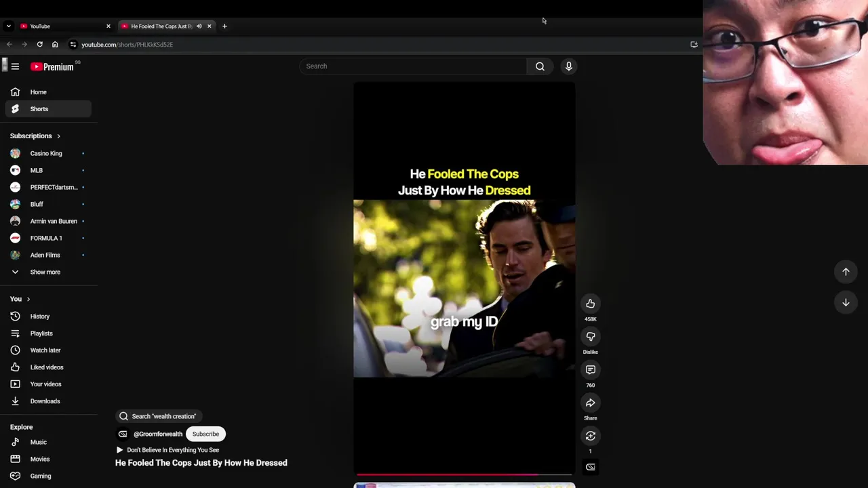Close the 'He Fooled The Cops' tab
Screen dimensions: 868x488
pos(209,26)
